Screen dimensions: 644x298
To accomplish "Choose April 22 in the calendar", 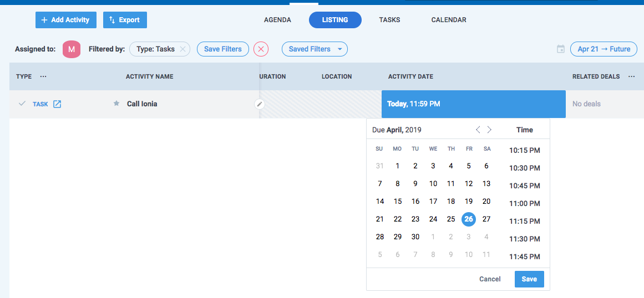I will [398, 219].
